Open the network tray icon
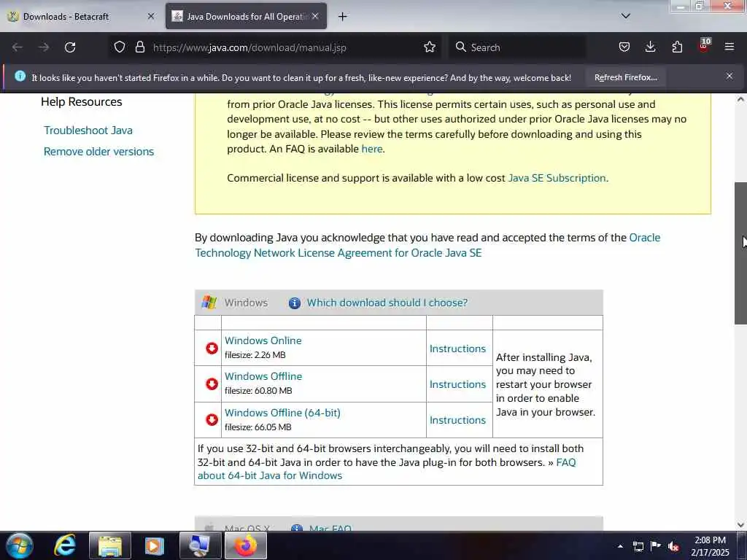 [638, 547]
